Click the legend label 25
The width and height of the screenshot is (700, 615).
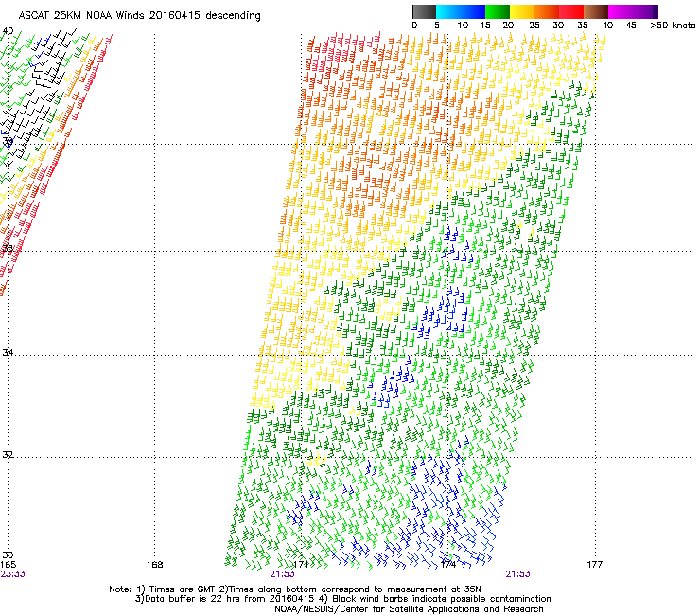pyautogui.click(x=534, y=26)
